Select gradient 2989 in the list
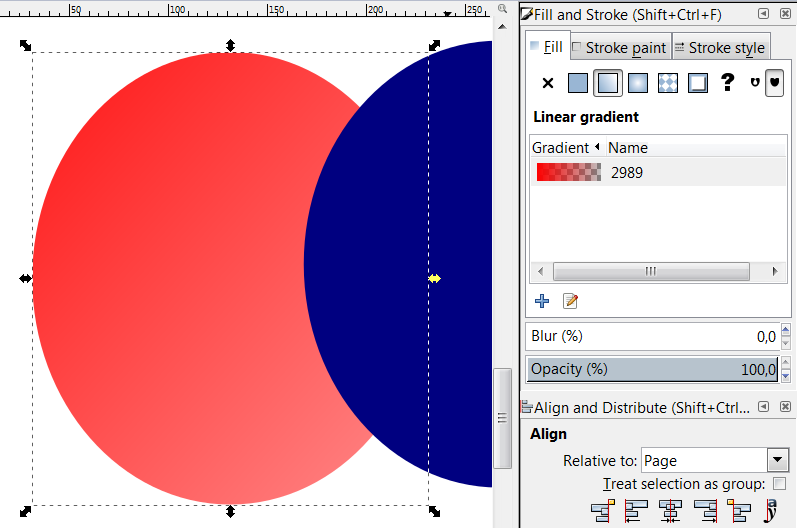This screenshot has width=797, height=528. click(x=658, y=172)
